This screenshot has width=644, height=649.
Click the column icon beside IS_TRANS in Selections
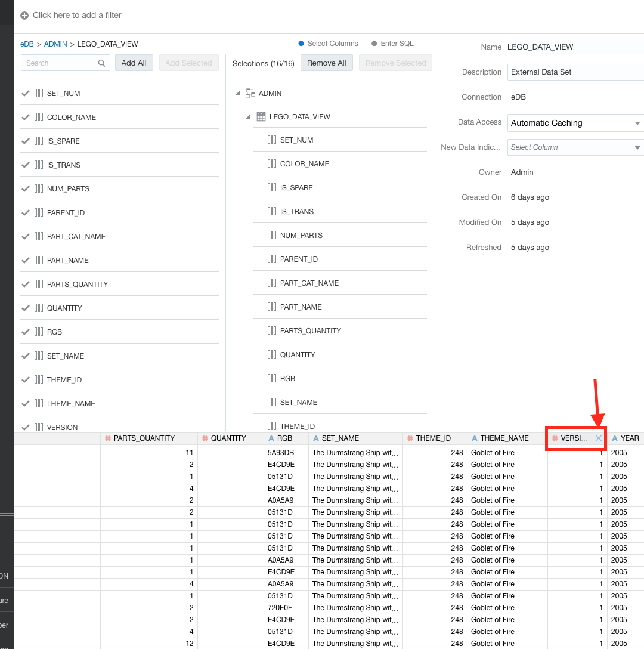click(271, 212)
